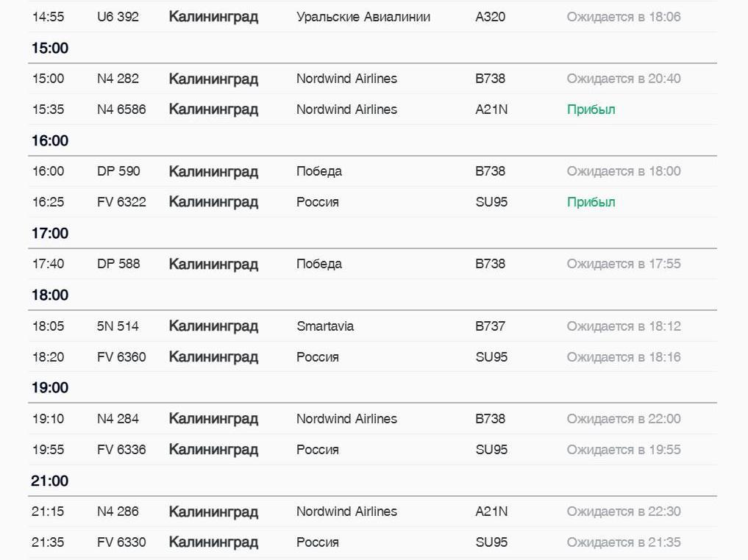Open the N4 286 flight at 21:15
Viewport: 748px width, 560px height.
(x=372, y=511)
